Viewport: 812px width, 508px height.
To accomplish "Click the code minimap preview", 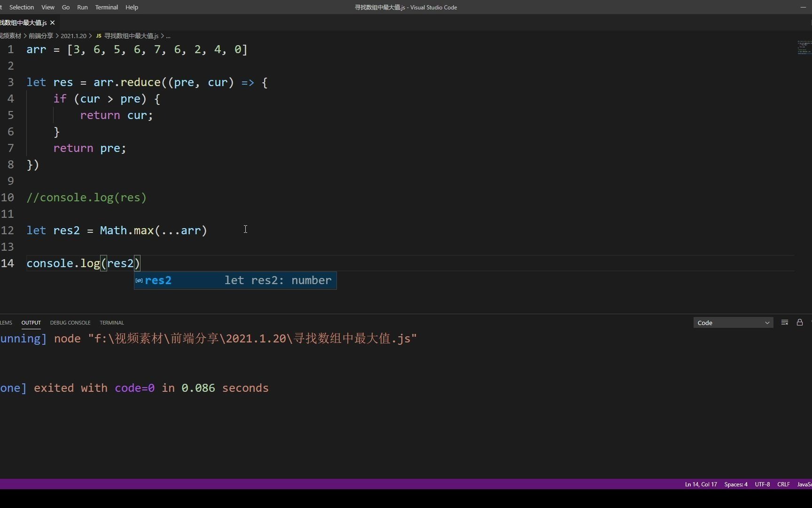I will tap(804, 48).
